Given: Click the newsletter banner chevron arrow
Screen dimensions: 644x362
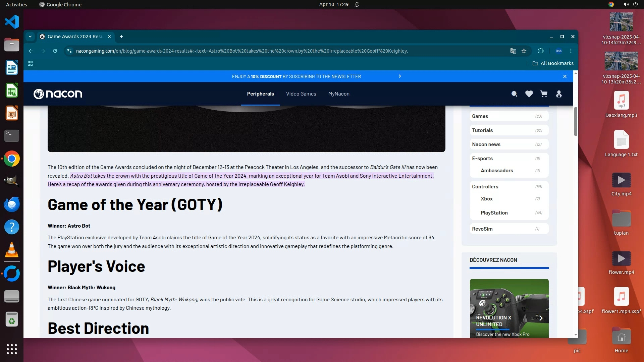Looking at the screenshot, I should point(399,76).
